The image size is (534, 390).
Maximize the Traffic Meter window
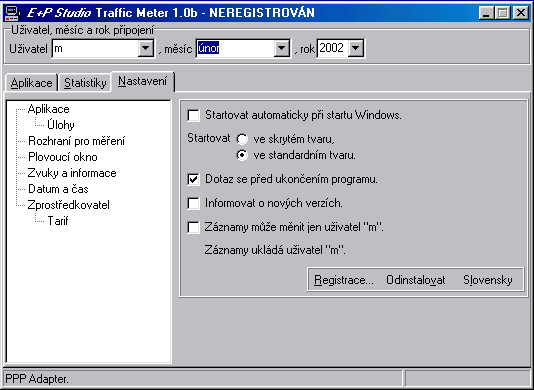(x=502, y=13)
